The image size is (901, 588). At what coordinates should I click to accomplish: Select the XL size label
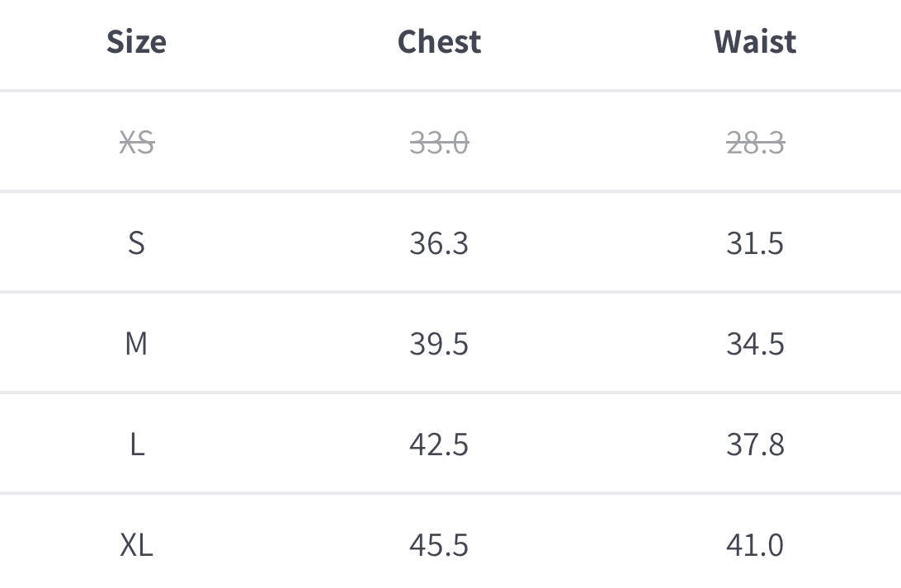tap(136, 545)
